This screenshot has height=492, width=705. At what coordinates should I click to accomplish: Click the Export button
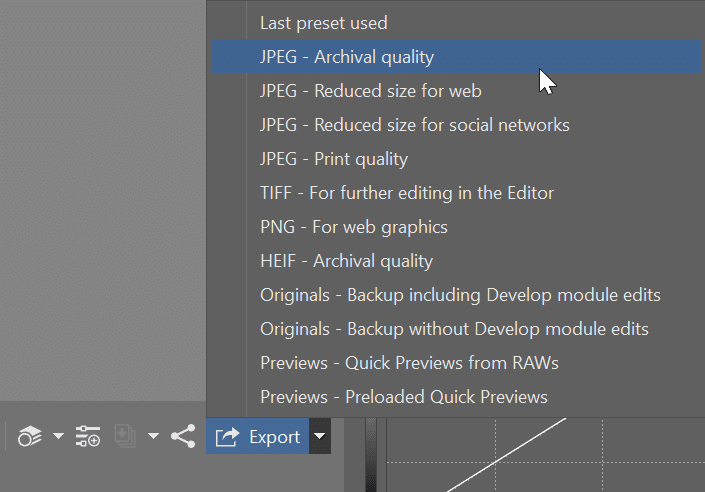pyautogui.click(x=258, y=436)
